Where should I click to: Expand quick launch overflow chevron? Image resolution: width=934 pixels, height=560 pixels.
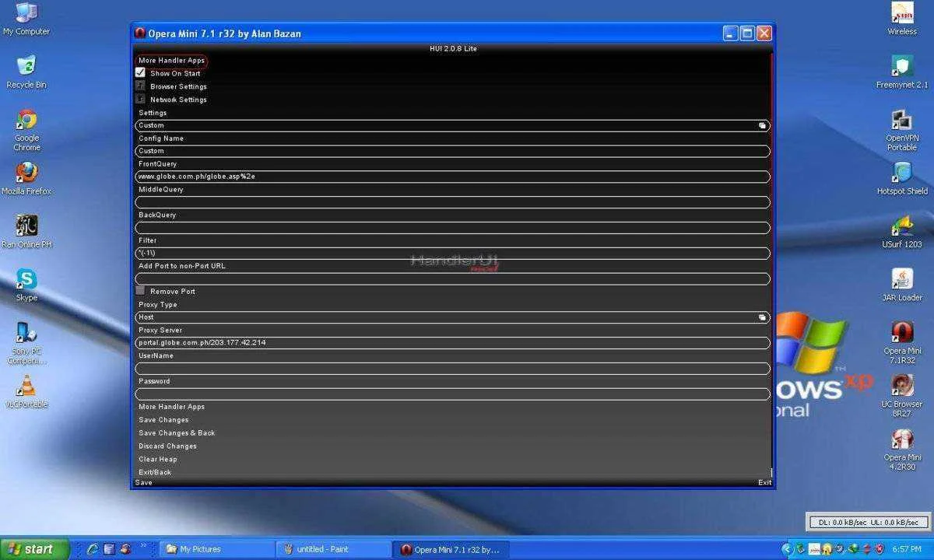click(143, 548)
